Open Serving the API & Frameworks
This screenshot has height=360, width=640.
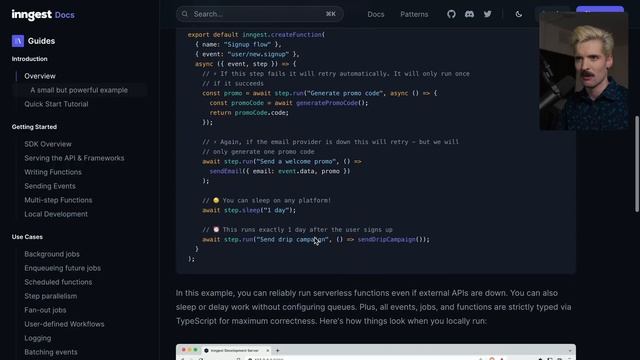pos(74,158)
